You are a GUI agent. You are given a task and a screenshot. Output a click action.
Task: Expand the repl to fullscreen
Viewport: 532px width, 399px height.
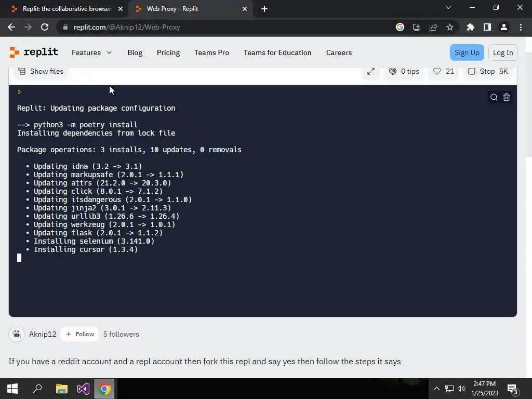coord(371,71)
